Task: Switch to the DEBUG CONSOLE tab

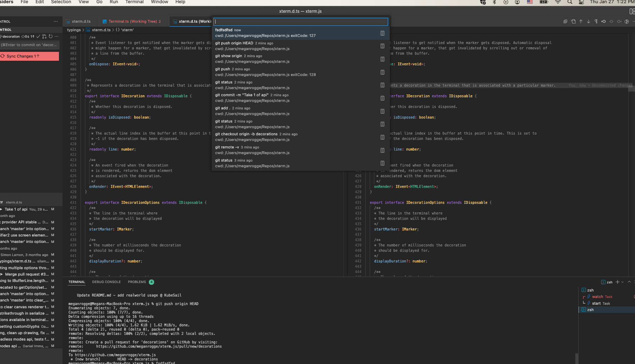Action: pyautogui.click(x=107, y=282)
